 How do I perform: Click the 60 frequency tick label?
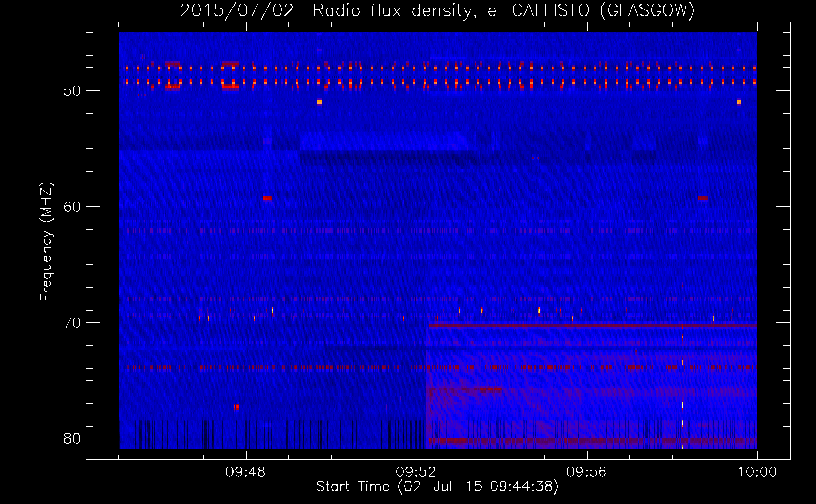72,207
